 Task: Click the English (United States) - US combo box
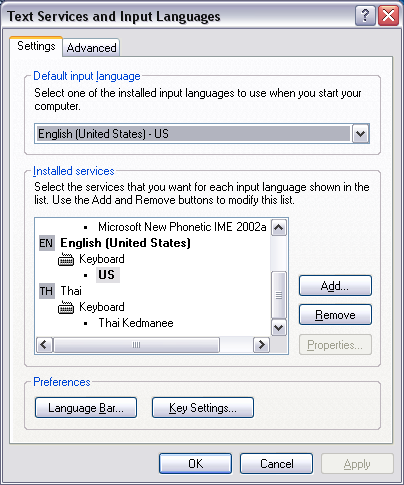pos(202,134)
